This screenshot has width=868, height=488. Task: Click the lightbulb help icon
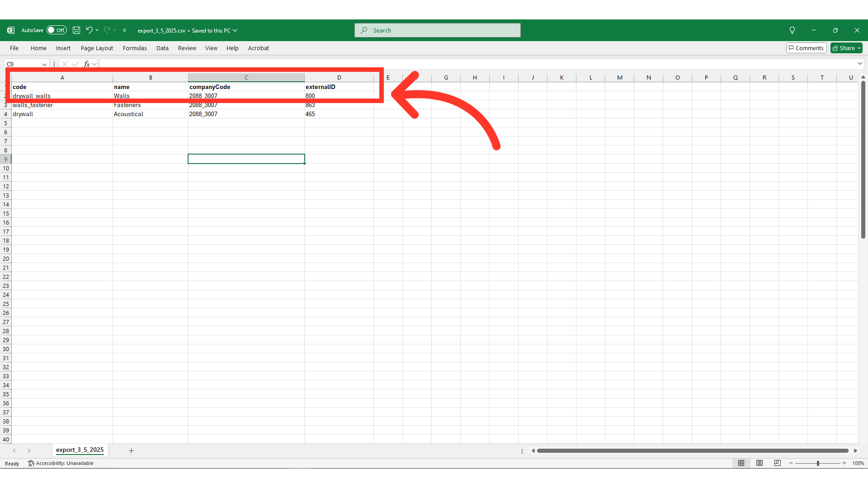point(792,30)
